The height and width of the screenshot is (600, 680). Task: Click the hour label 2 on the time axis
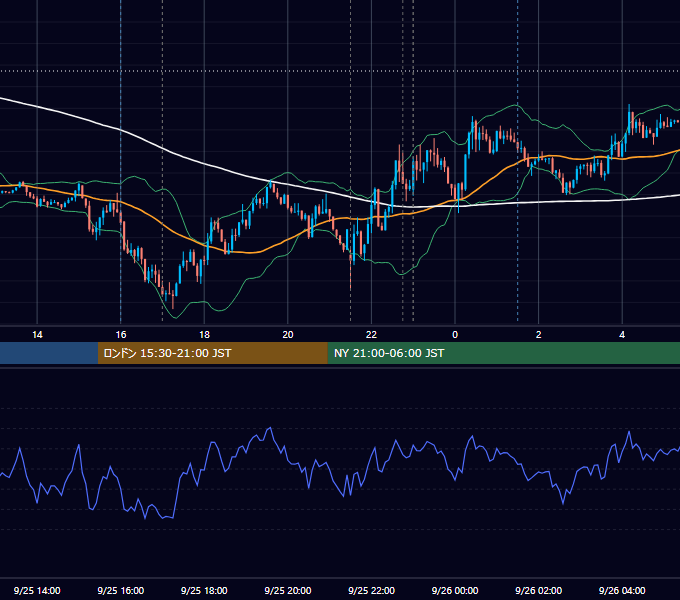[x=539, y=335]
